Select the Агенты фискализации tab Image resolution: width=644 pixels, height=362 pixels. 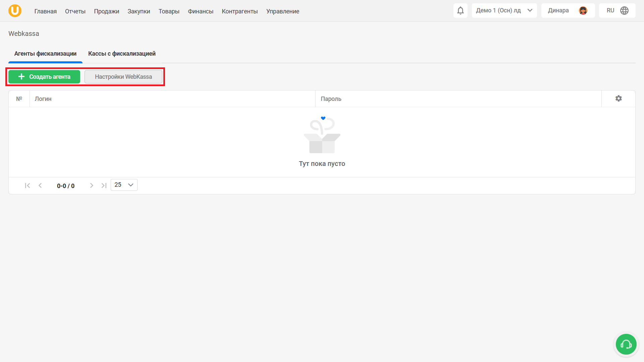click(x=45, y=54)
